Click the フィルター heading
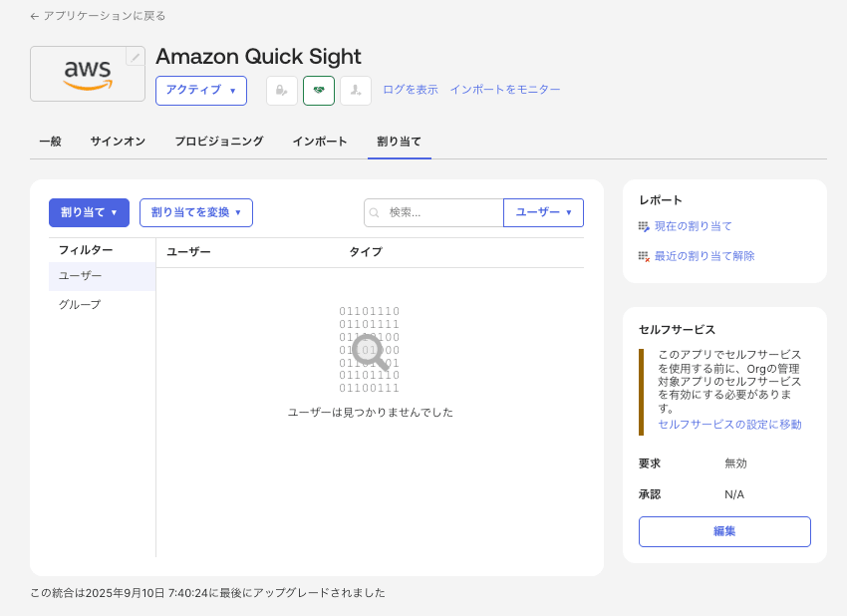Viewport: 847px width, 616px height. (x=86, y=250)
